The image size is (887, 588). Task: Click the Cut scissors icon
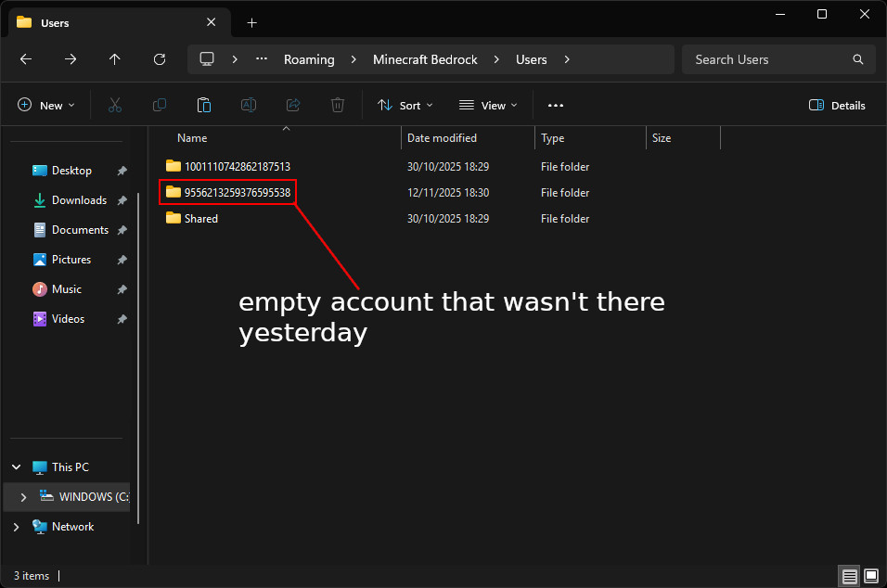point(115,105)
